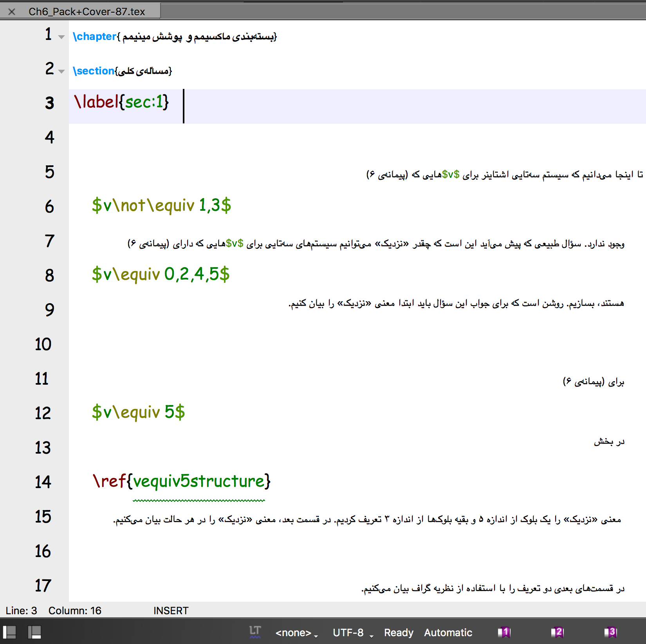Click the \section command on line 2
Viewport: 646px width, 644px height.
[94, 71]
